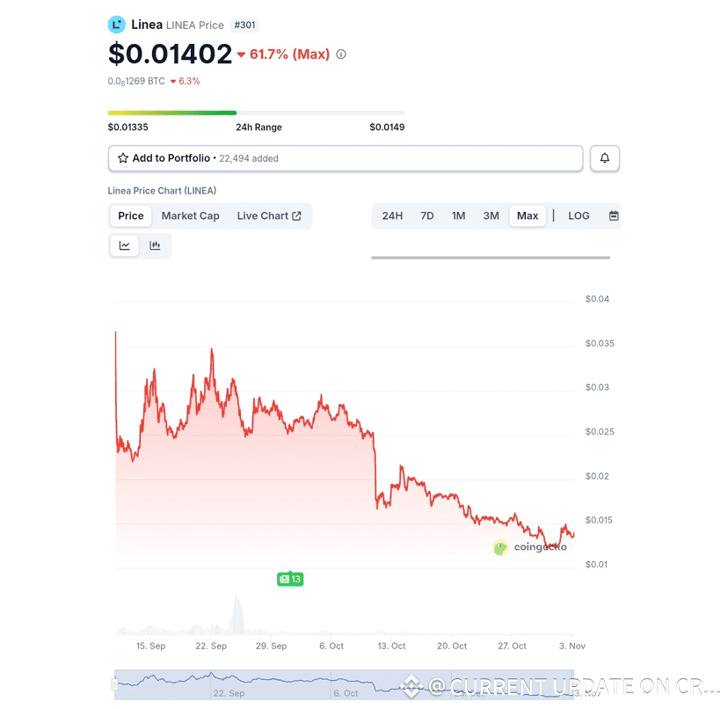
Task: Click the green news event marker 13
Action: tap(290, 579)
